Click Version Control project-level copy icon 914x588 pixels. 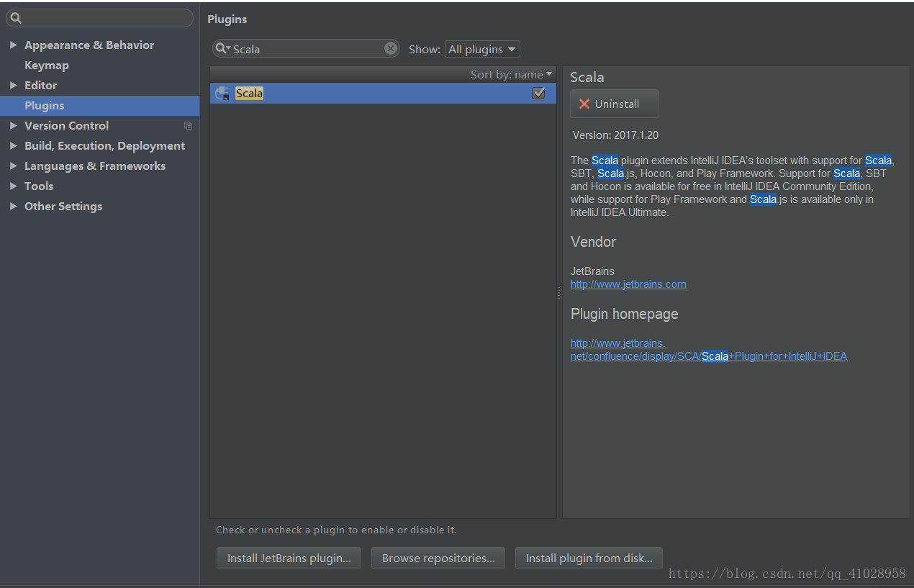188,125
